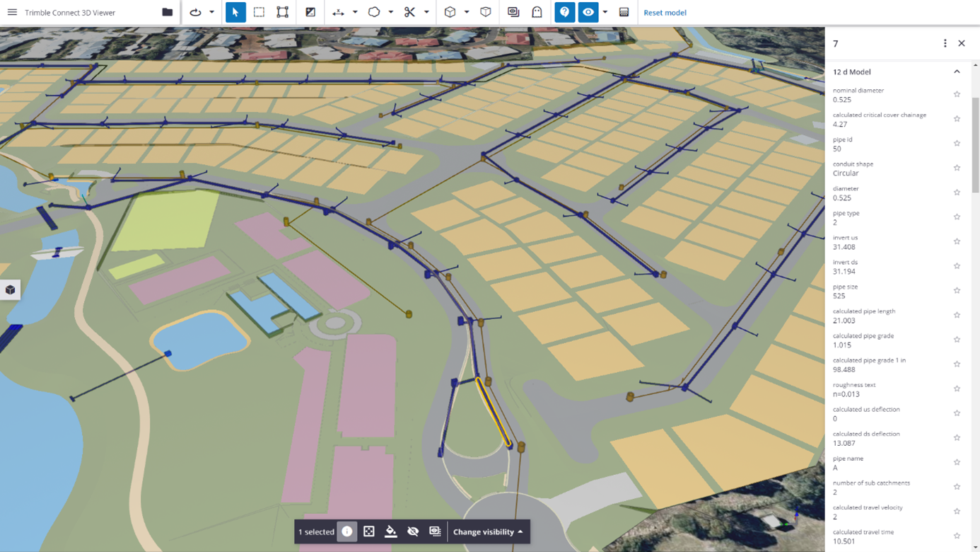This screenshot has width=980, height=552.
Task: Click the highlighted yellow selected pipe
Action: (x=494, y=412)
